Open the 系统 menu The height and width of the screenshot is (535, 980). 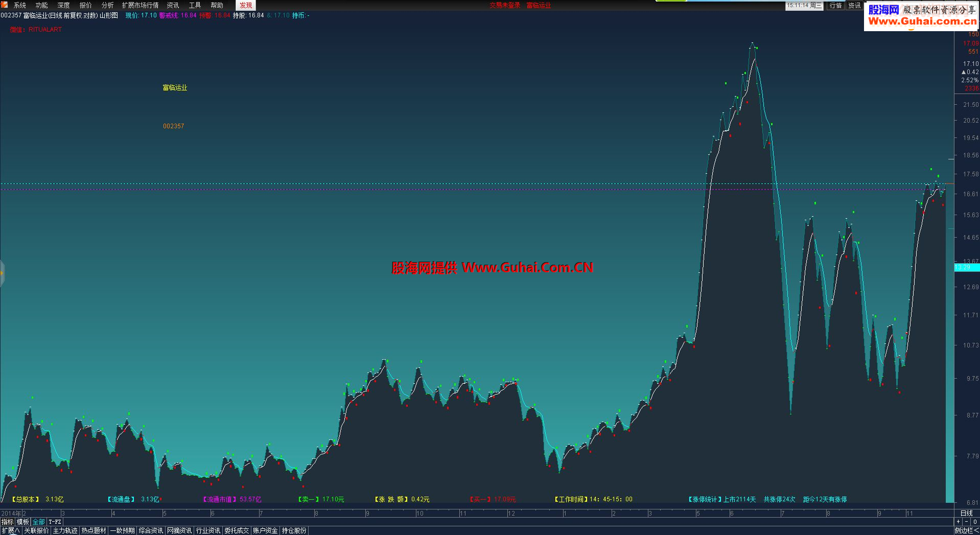pyautogui.click(x=20, y=5)
